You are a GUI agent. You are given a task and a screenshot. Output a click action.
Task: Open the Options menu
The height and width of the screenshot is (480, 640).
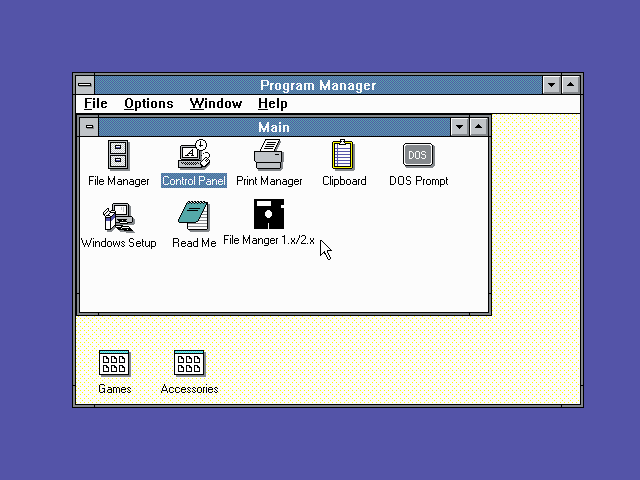148,104
